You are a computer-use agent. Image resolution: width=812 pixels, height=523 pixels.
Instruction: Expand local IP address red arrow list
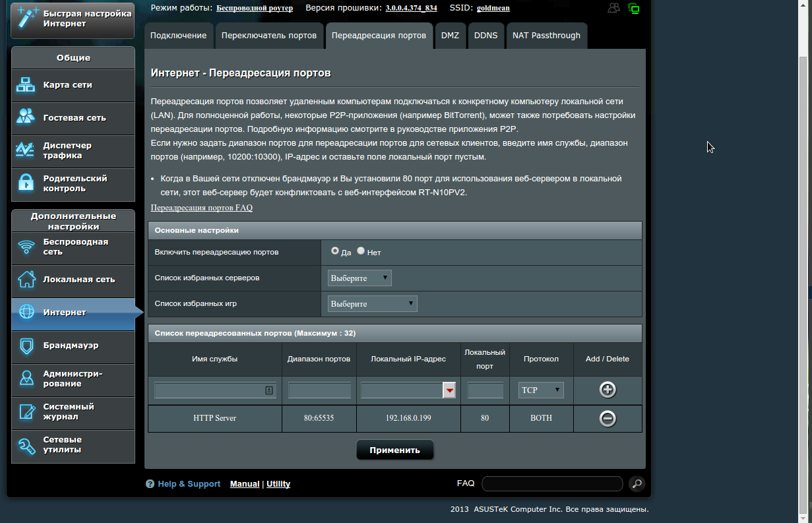449,391
